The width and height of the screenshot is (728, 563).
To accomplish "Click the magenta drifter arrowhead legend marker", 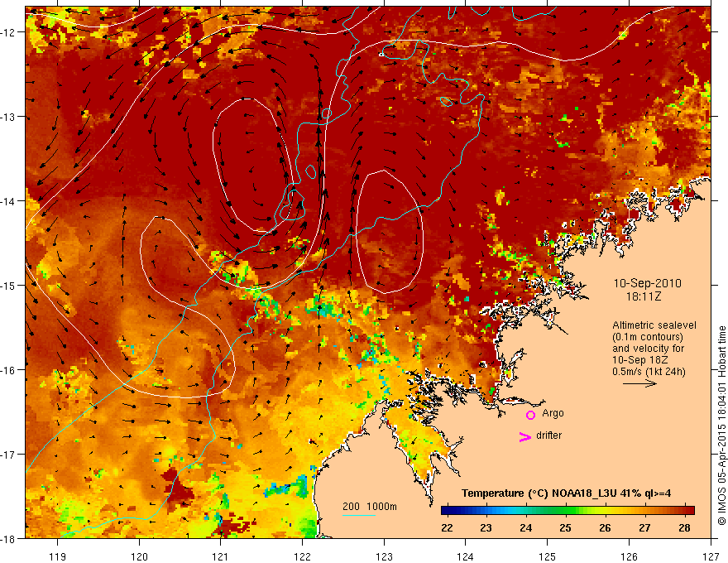I will coord(524,437).
